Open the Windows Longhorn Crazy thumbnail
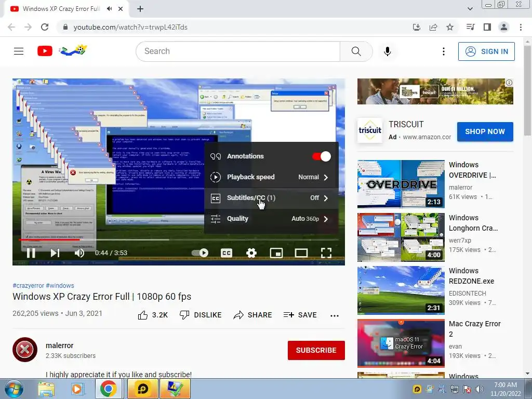 click(401, 237)
